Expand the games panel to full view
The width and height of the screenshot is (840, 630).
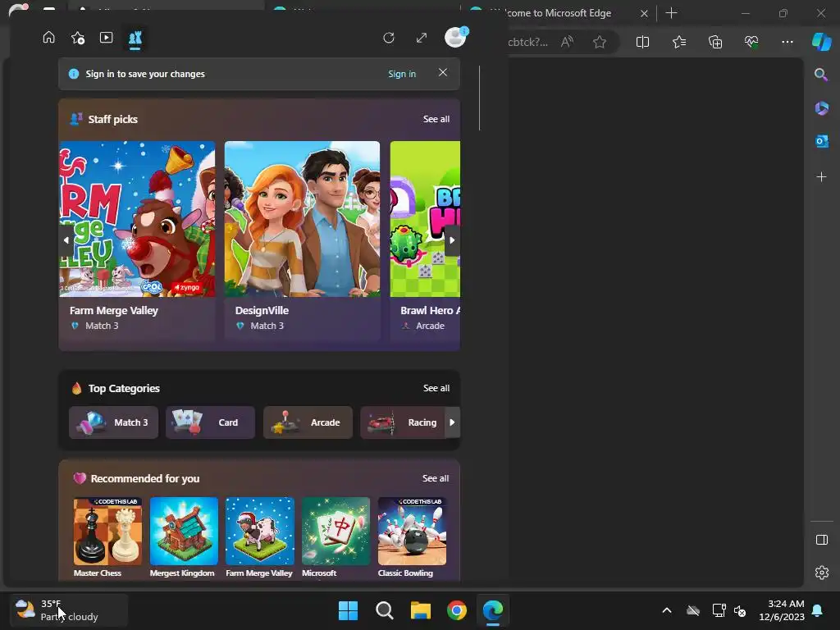pos(422,38)
